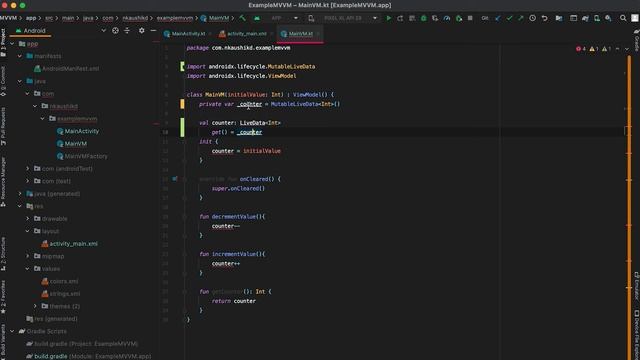
Task: Click the red error indicator in the editor
Action: coord(580,49)
